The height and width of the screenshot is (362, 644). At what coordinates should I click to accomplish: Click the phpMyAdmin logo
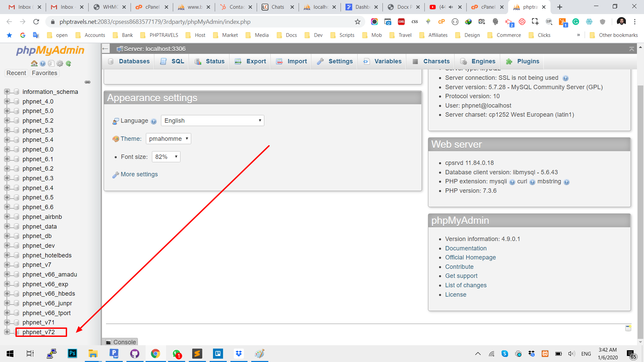click(x=50, y=50)
